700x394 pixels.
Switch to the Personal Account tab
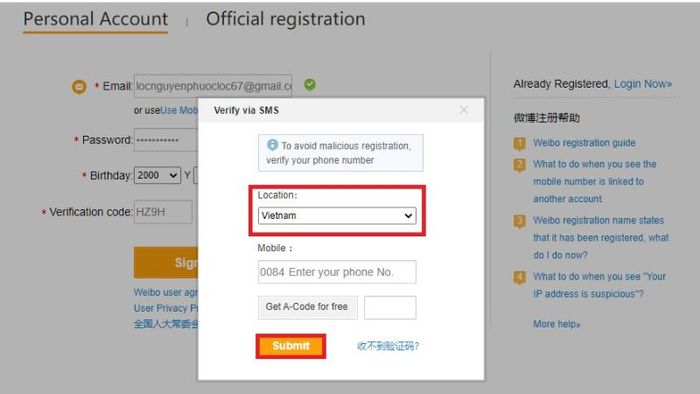96,19
